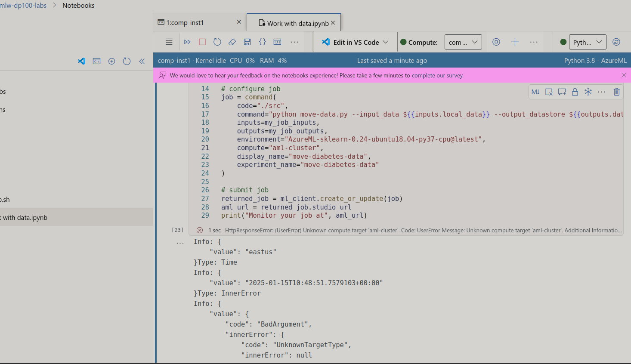Click the "BadArgument" code in output
This screenshot has height=364, width=631.
[284, 324]
